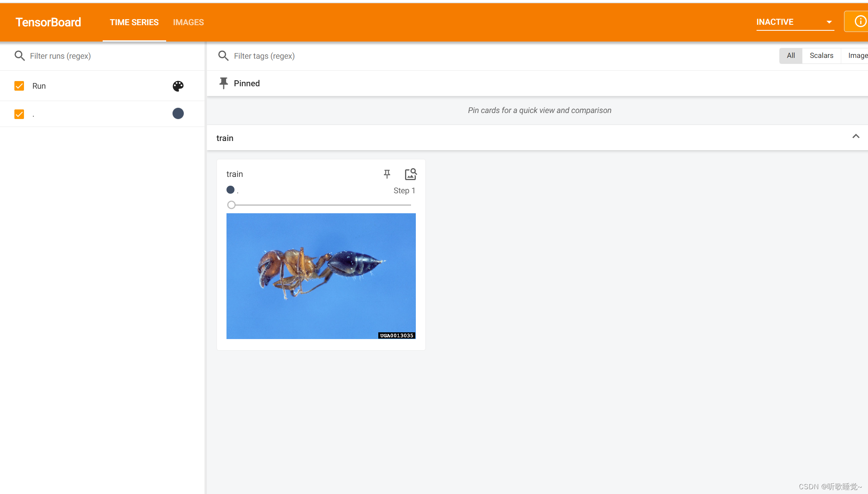Click the All filter button
Viewport: 868px width, 494px height.
(x=791, y=56)
